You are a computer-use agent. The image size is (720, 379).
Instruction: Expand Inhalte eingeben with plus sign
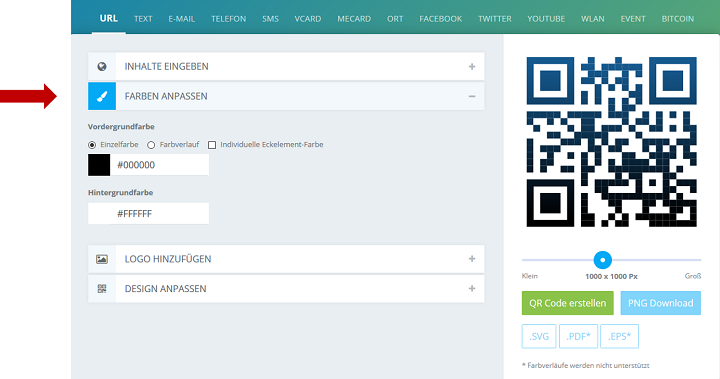[x=472, y=67]
